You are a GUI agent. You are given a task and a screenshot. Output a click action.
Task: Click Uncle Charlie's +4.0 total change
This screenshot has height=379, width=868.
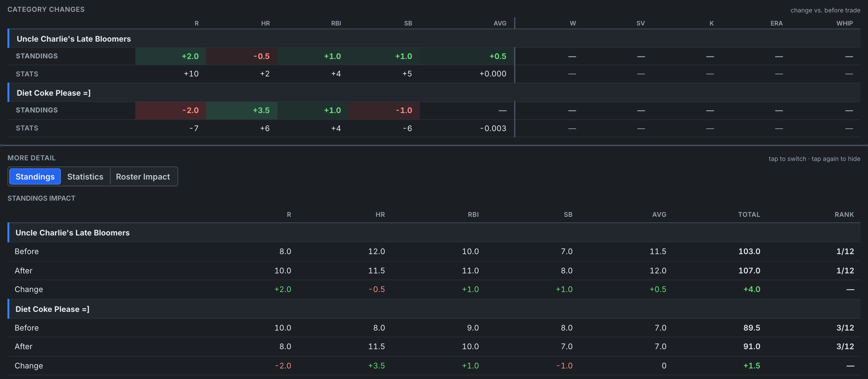tap(752, 289)
